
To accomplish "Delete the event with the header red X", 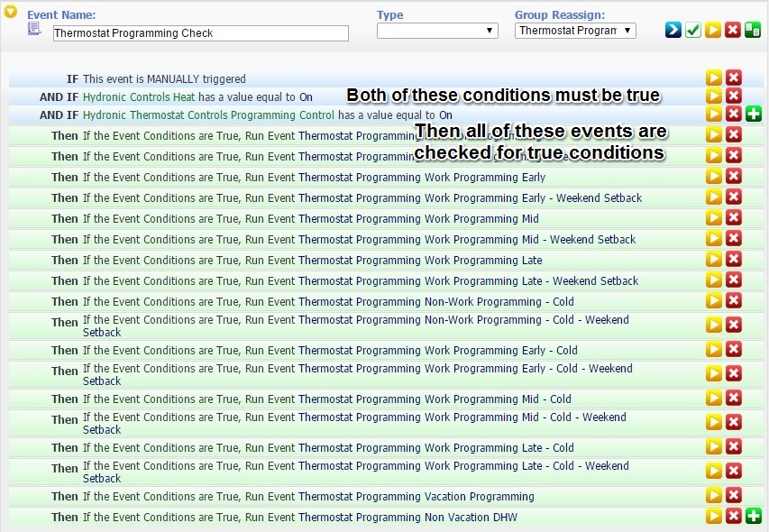I will [733, 30].
